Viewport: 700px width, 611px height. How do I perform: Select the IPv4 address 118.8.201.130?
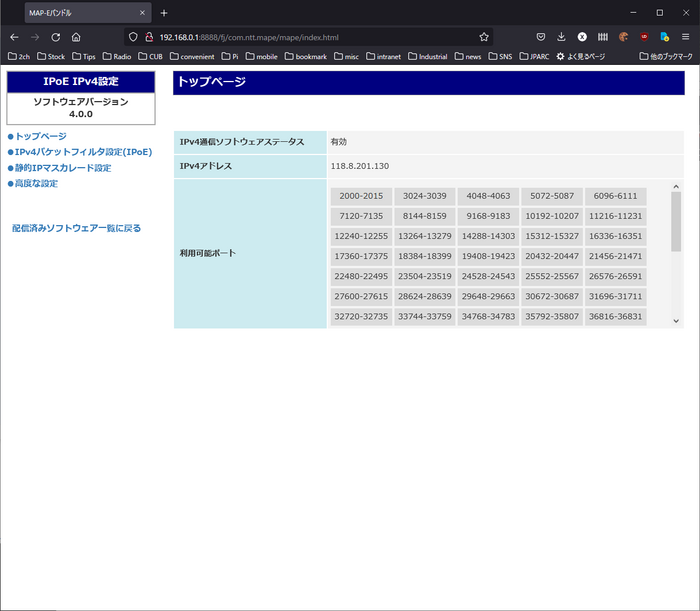pos(360,166)
